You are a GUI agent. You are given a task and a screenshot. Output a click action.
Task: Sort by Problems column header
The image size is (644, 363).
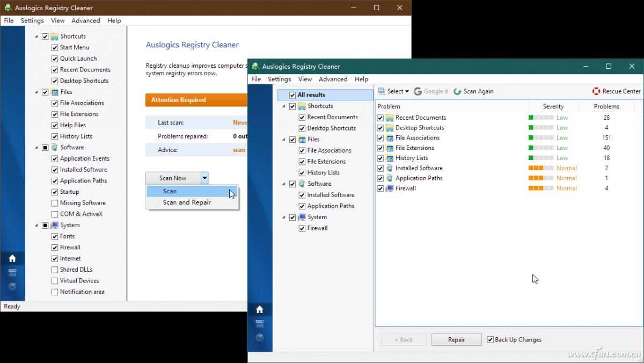(x=606, y=106)
